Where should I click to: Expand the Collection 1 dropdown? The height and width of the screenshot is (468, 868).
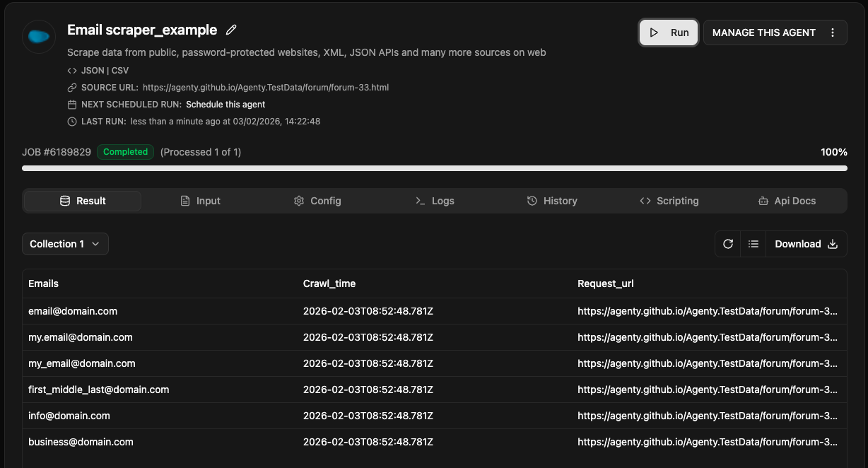[65, 244]
